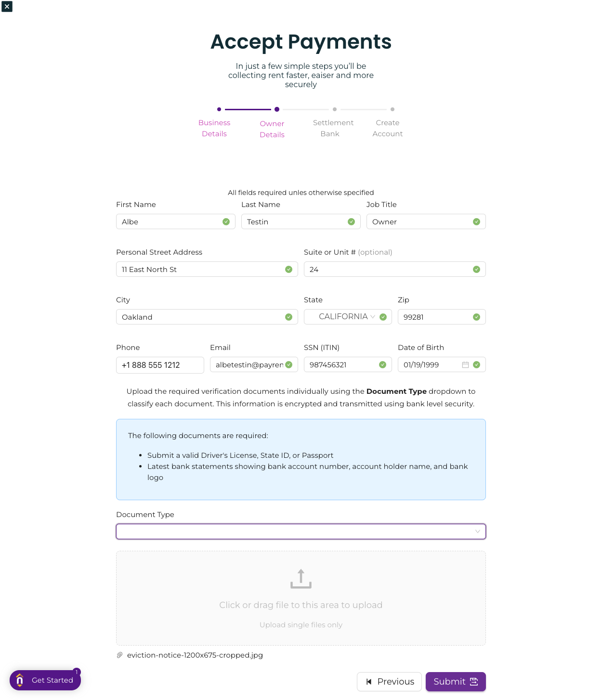Screen dimensions: 602x700
Task: Click the Create Account step
Action: (388, 128)
